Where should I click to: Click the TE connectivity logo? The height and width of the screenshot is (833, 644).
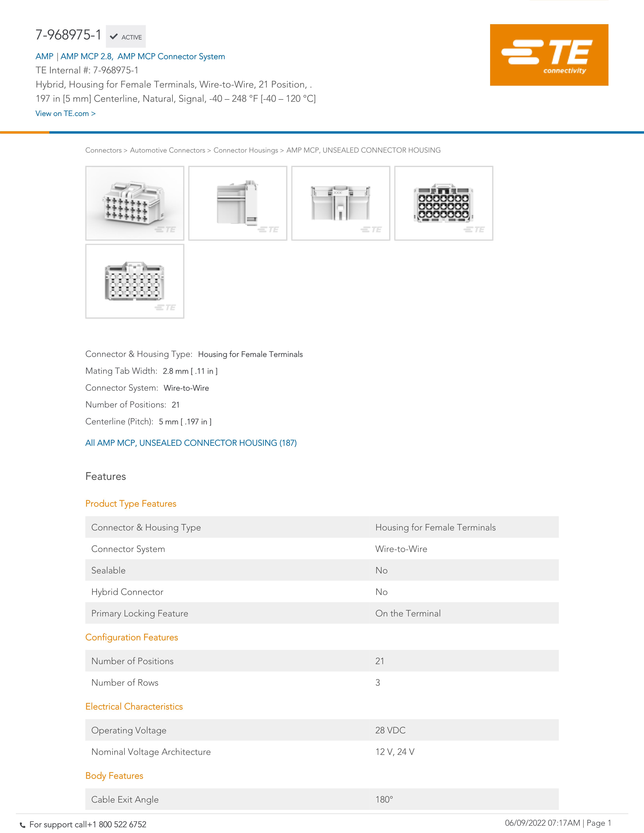coord(549,55)
